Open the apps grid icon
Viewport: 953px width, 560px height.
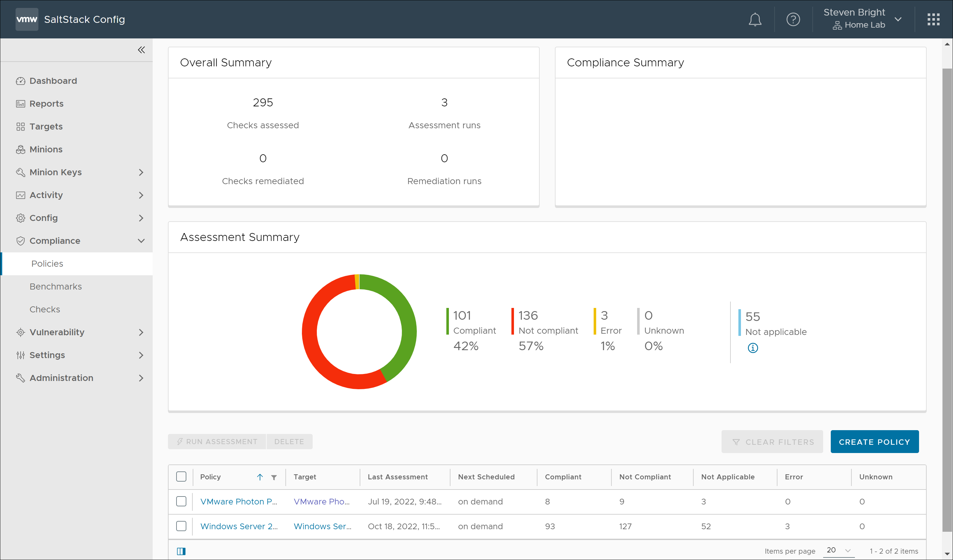[x=933, y=19]
